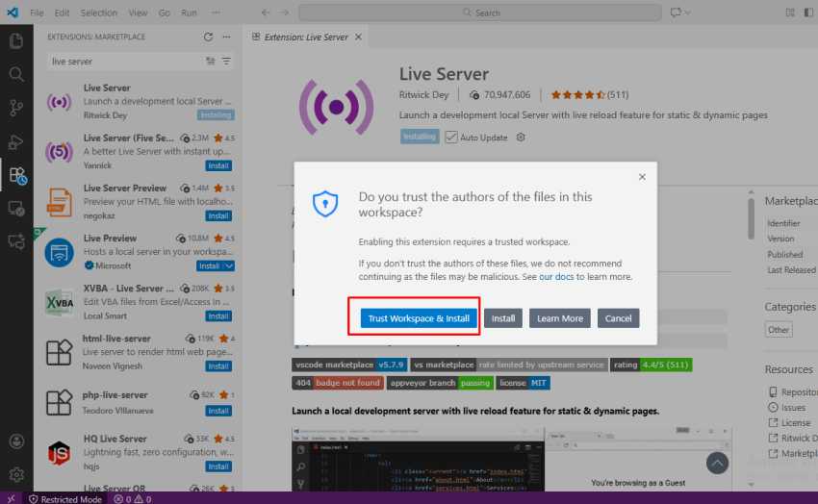
Task: Open the File menu
Action: (x=37, y=13)
